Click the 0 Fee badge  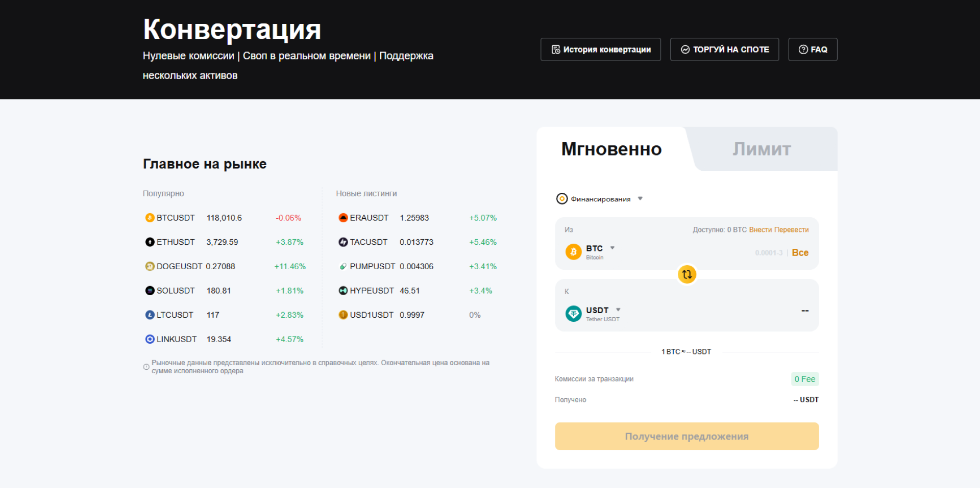coord(805,379)
